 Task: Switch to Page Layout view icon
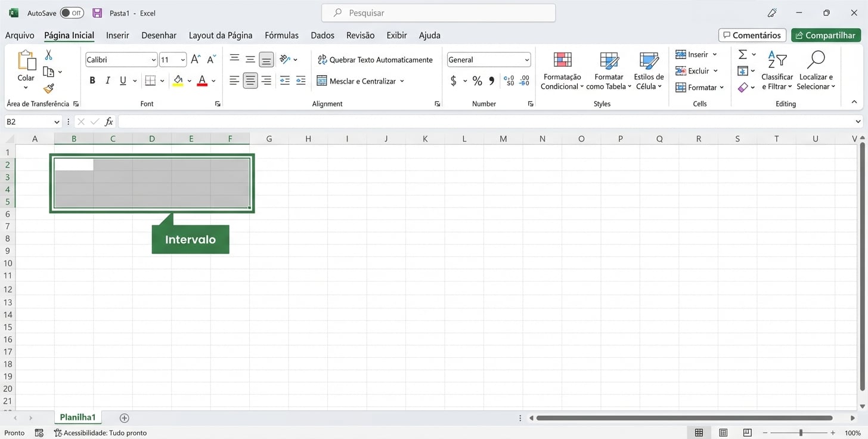point(723,432)
